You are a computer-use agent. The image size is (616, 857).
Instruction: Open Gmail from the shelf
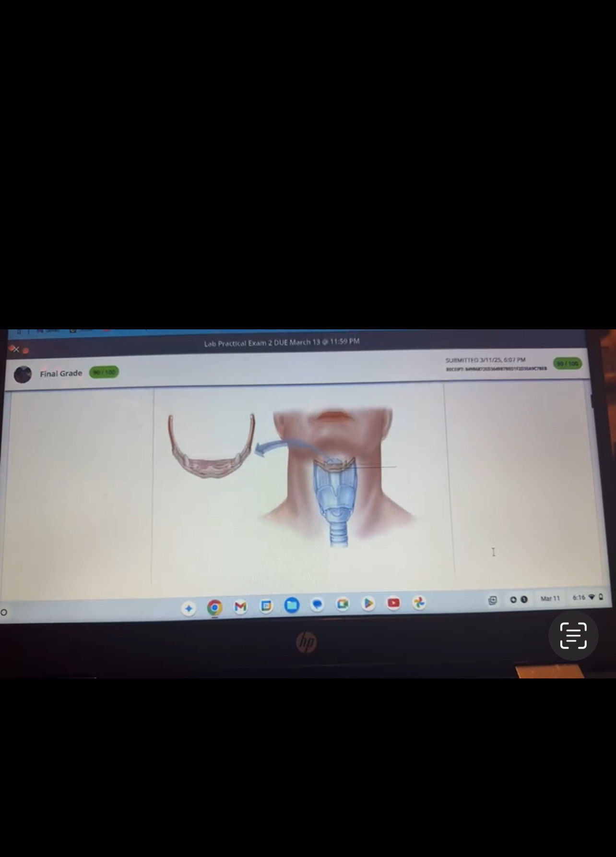click(240, 606)
